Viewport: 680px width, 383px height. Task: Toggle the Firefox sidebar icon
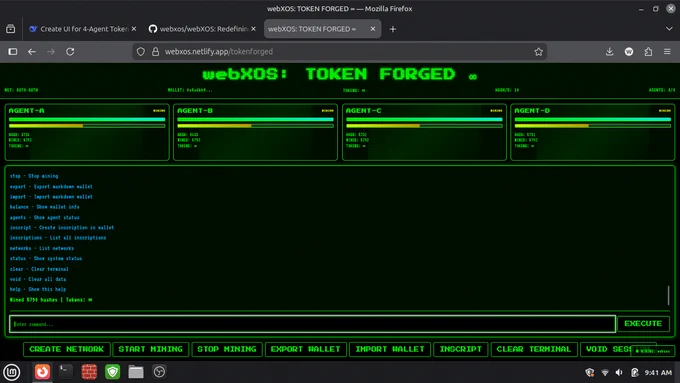(13, 52)
